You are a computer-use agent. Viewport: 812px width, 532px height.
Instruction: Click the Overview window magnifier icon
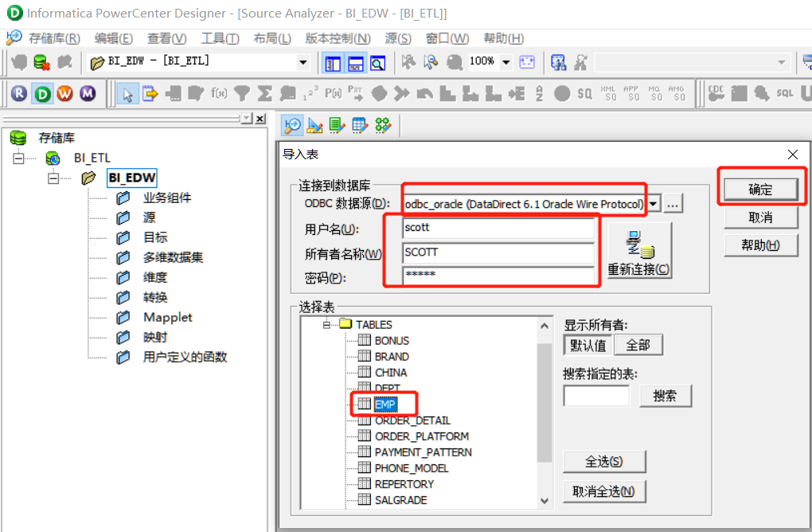[x=378, y=63]
